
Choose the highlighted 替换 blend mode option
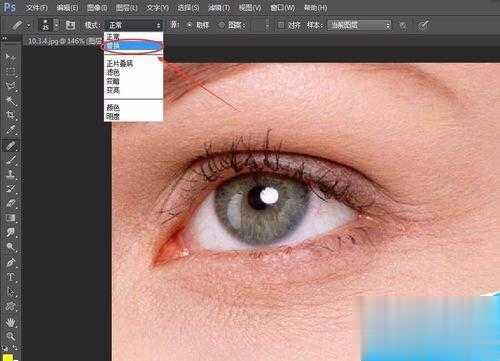click(133, 46)
